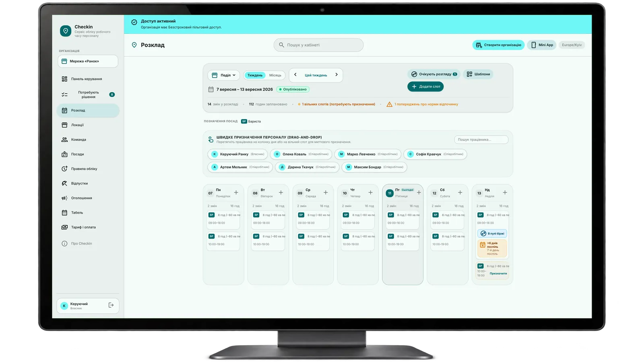Add a slot on Середа with plus icon
The image size is (644, 362).
coord(326,193)
